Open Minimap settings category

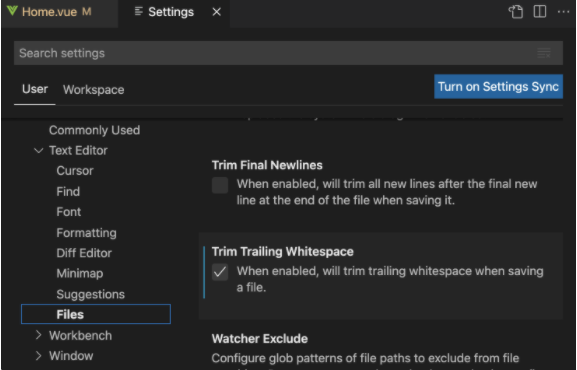80,274
